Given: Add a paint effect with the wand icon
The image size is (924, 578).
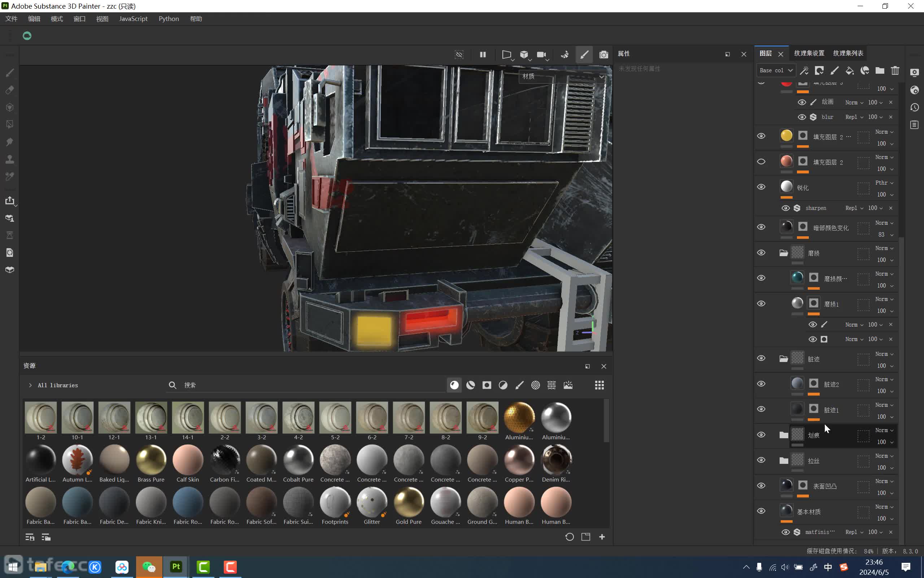Looking at the screenshot, I should click(x=804, y=70).
